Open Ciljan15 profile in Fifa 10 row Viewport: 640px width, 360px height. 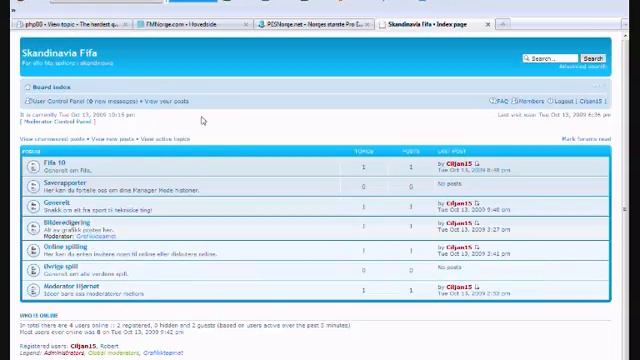click(459, 164)
